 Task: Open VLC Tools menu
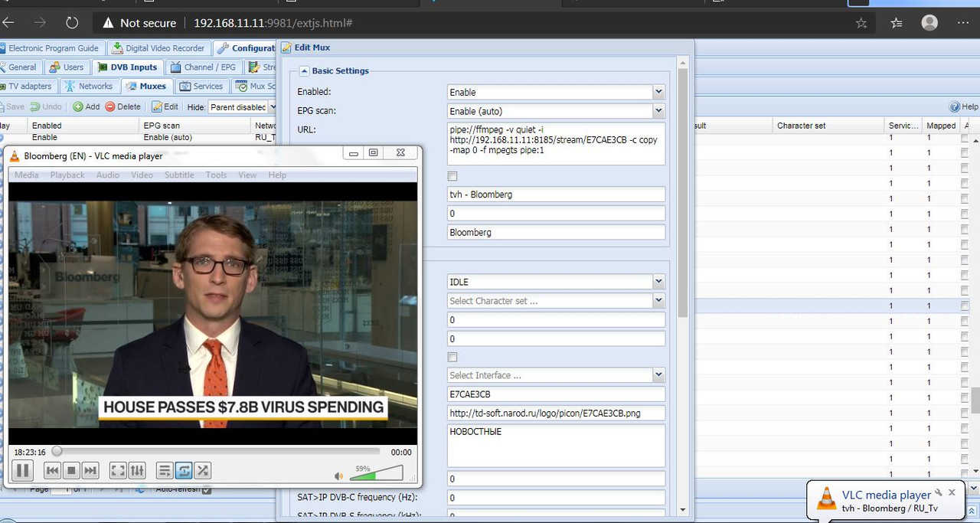point(216,175)
